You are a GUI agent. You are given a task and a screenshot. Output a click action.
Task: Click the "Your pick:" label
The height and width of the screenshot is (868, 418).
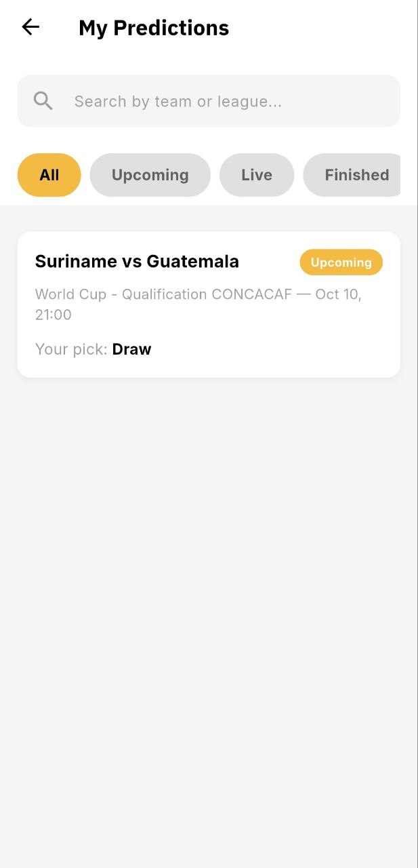click(x=71, y=349)
